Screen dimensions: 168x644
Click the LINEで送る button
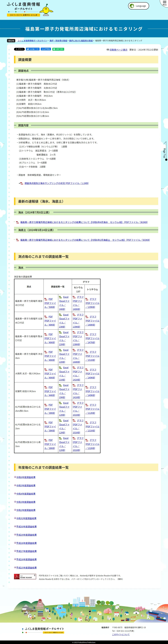[x=58, y=49]
